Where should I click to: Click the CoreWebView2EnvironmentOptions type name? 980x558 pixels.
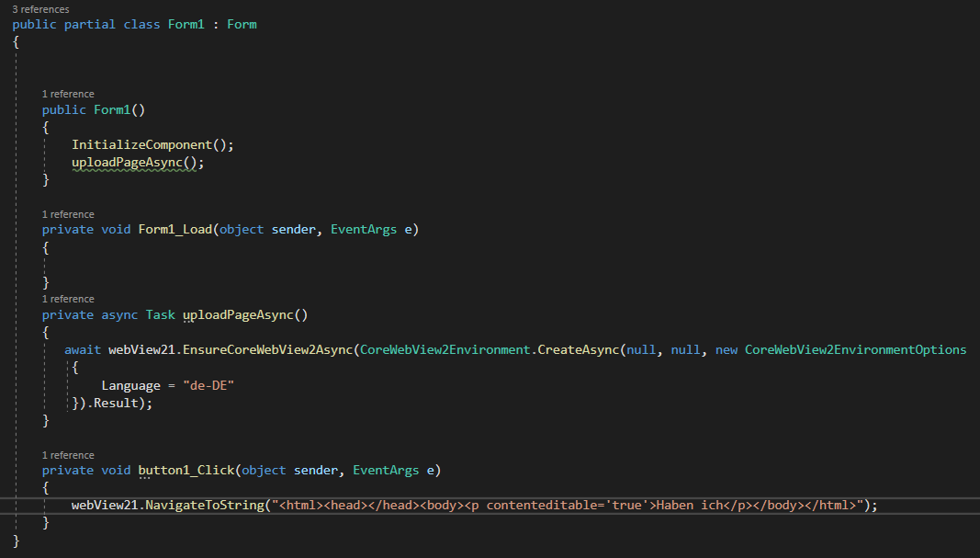pos(856,349)
